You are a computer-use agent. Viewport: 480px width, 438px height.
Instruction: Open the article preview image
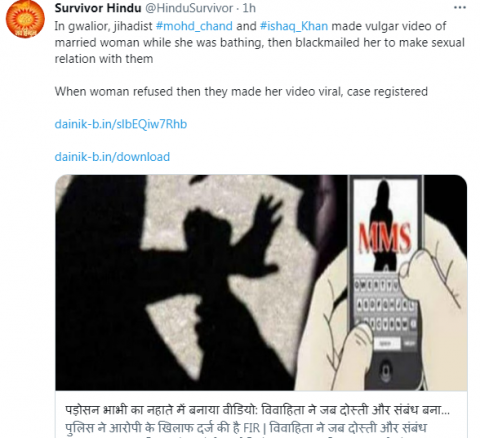[x=261, y=282]
